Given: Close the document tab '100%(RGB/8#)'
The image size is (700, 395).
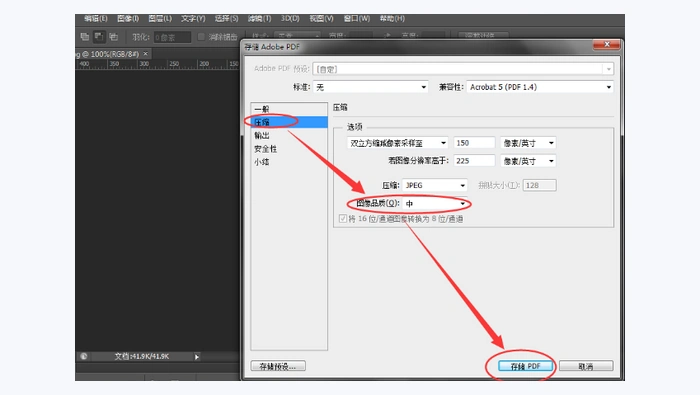Looking at the screenshot, I should (x=146, y=54).
